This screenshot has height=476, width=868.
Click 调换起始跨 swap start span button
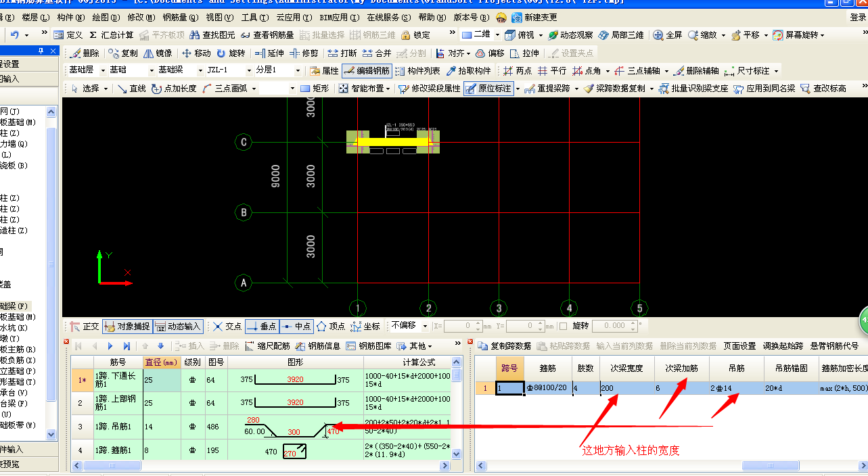click(x=783, y=346)
